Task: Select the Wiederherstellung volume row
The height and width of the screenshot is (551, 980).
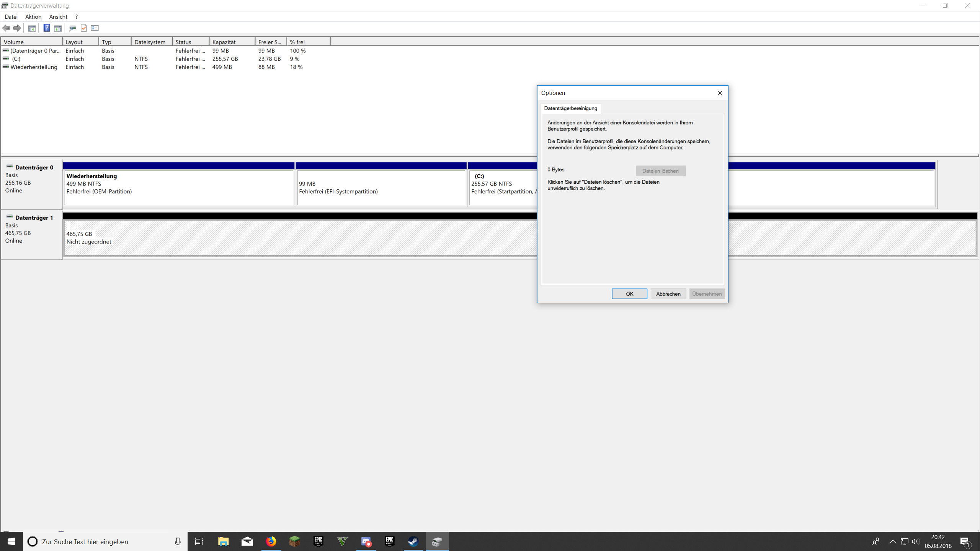Action: pos(34,67)
